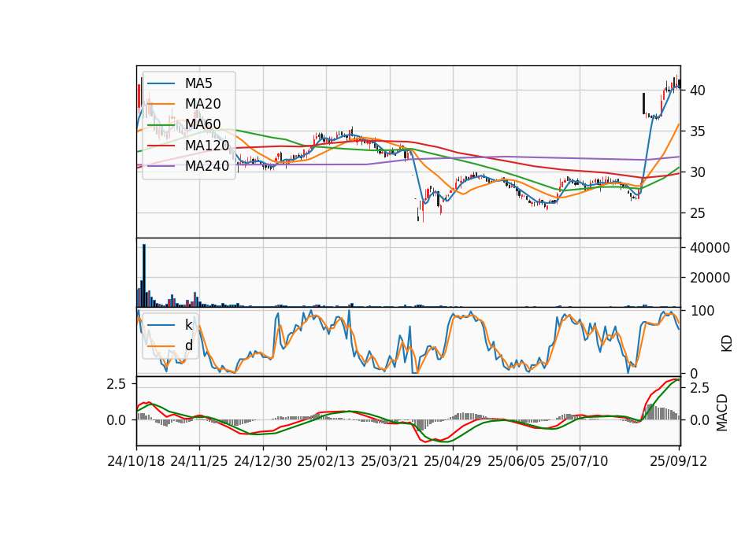
Task: Click the purple MA240 legend line sample
Action: [x=161, y=166]
